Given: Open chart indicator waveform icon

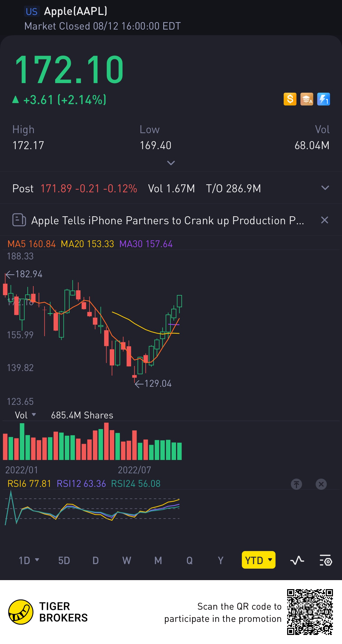Looking at the screenshot, I should 297,560.
